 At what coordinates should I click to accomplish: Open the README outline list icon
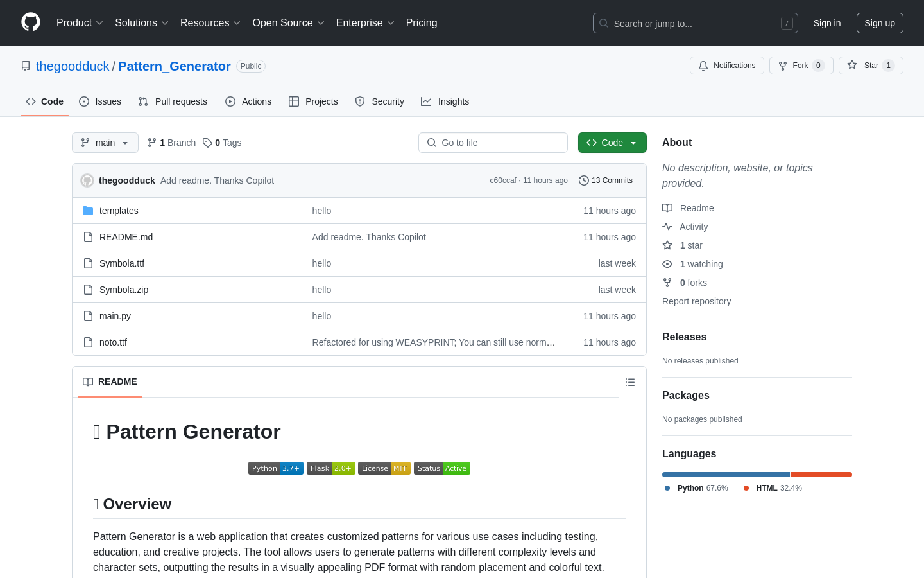tap(630, 382)
